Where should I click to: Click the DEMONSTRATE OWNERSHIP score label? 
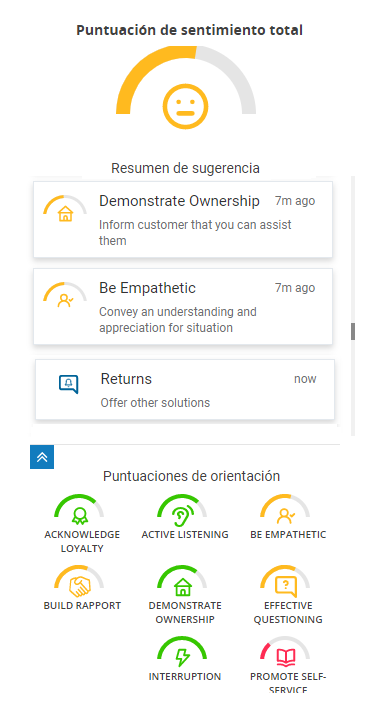tap(185, 612)
